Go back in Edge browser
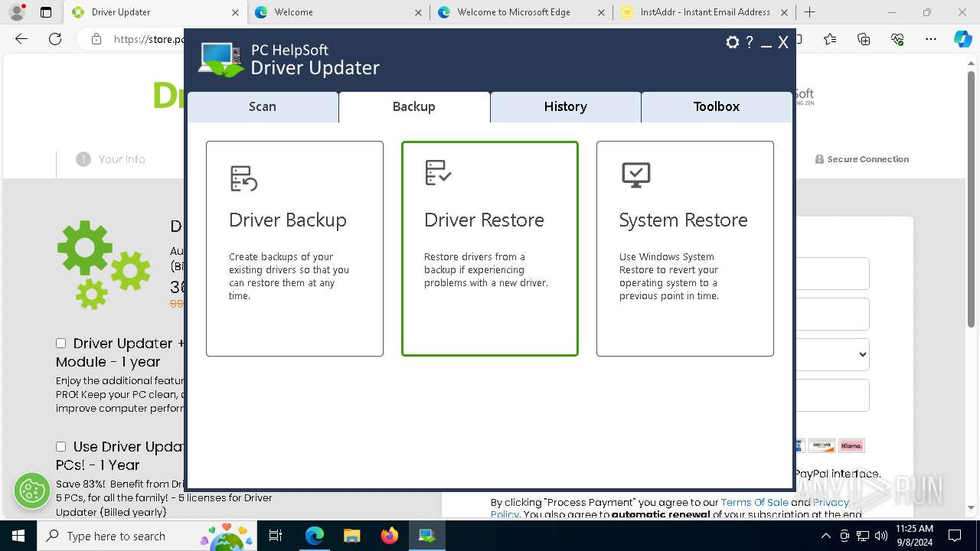 click(x=21, y=39)
